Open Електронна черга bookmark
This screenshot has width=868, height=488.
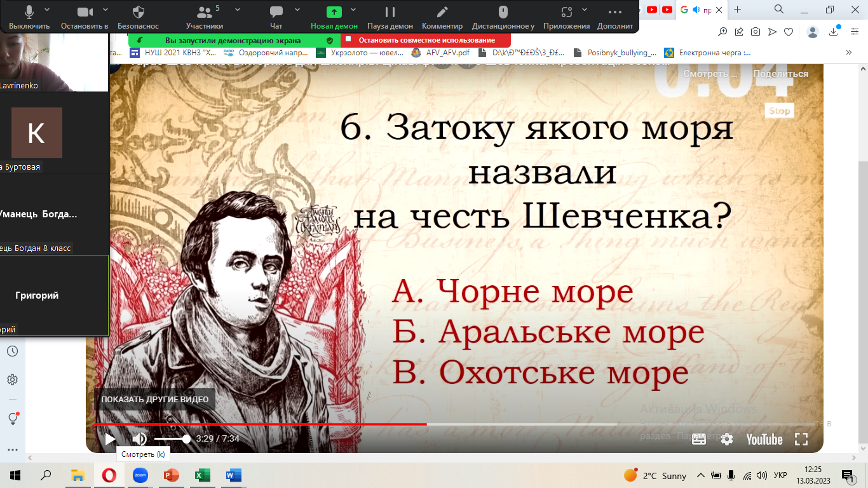click(x=707, y=53)
